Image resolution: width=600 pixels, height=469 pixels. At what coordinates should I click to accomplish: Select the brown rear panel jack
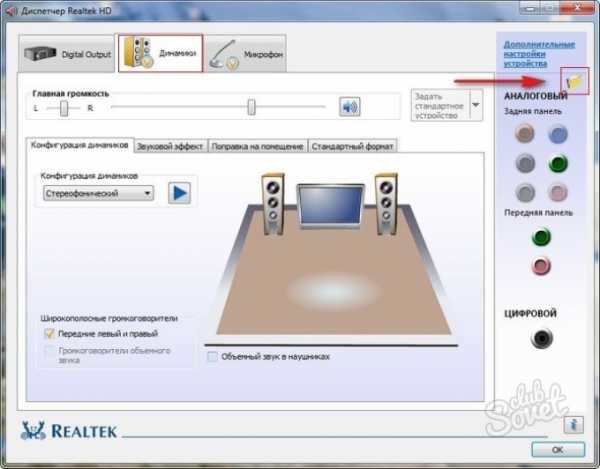click(x=525, y=134)
